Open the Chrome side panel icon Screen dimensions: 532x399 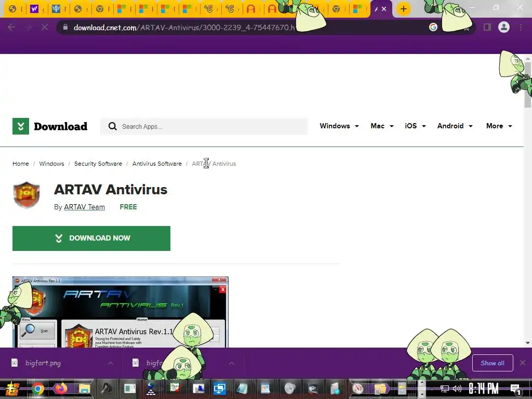487,27
